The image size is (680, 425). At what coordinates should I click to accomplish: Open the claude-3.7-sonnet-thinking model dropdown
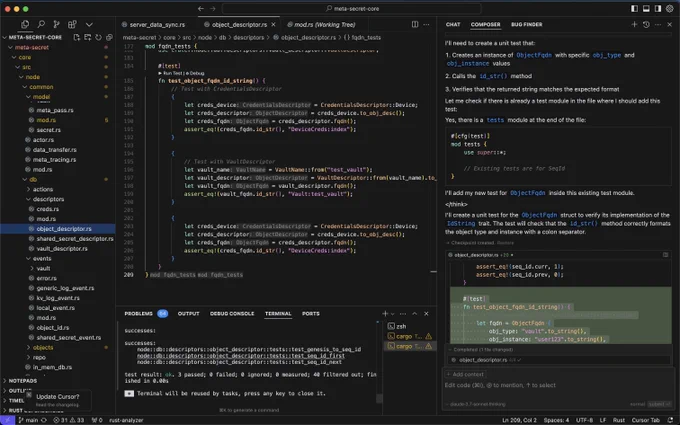tap(476, 404)
